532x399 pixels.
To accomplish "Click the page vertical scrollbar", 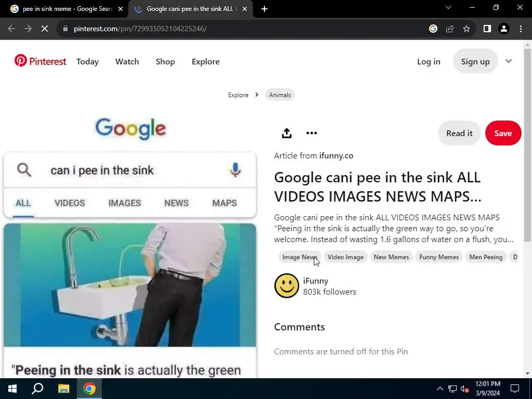I will (x=527, y=146).
